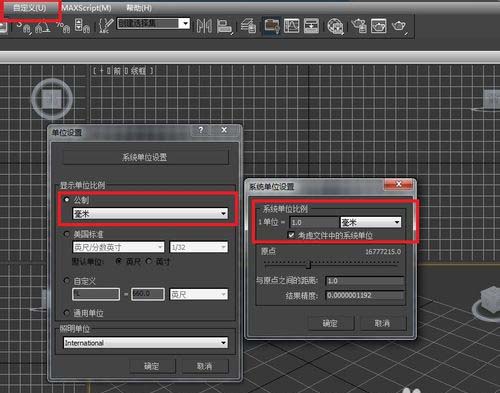
Task: Click 取消 in 单位设置 dialog
Action: [x=205, y=366]
